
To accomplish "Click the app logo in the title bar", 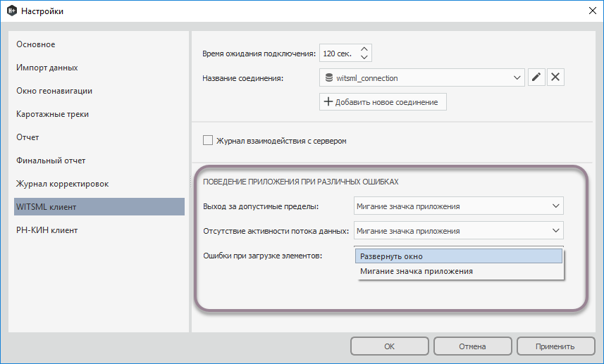I will pos(11,11).
